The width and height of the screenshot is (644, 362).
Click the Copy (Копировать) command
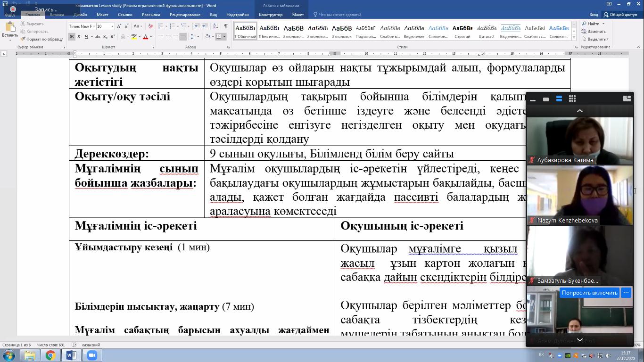[x=34, y=31]
